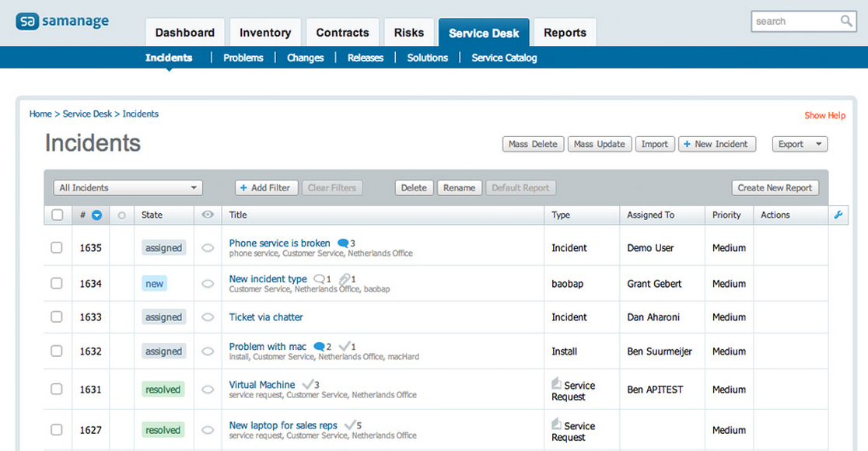Open the column settings wrench icon
The image size is (868, 451).
pos(838,215)
